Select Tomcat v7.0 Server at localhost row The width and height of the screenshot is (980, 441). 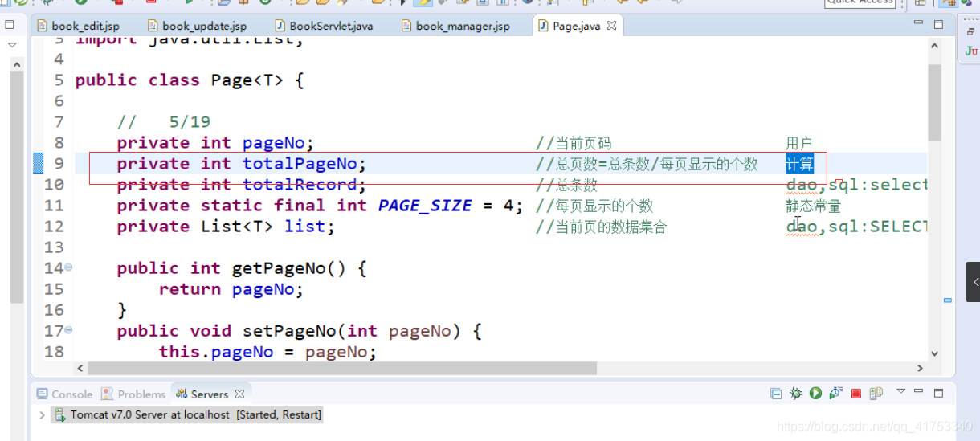pyautogui.click(x=186, y=415)
